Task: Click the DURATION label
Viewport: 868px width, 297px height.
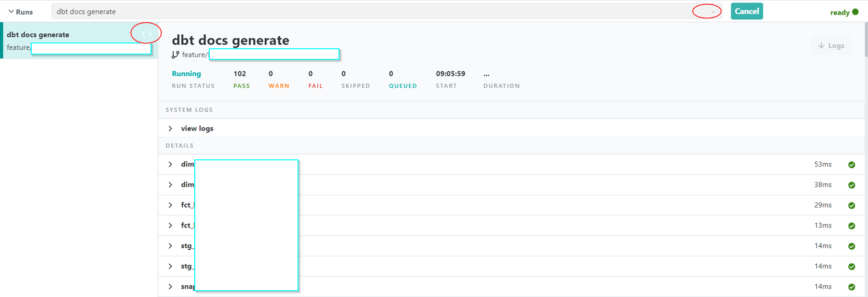Action: [502, 85]
